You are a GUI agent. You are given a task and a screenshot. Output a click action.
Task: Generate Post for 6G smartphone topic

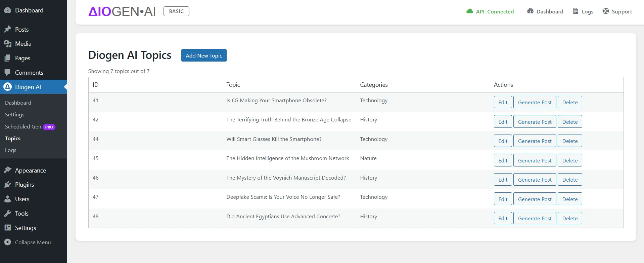(535, 102)
